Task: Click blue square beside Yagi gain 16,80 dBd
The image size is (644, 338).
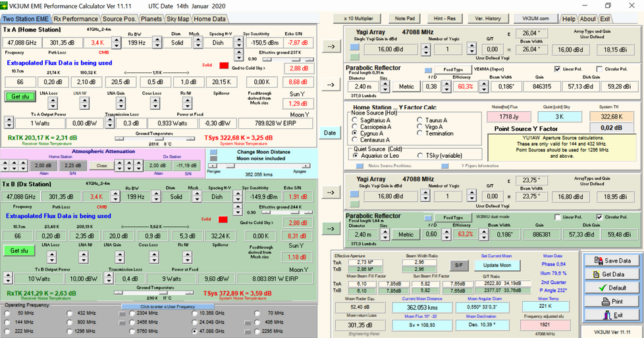Action: point(354,195)
